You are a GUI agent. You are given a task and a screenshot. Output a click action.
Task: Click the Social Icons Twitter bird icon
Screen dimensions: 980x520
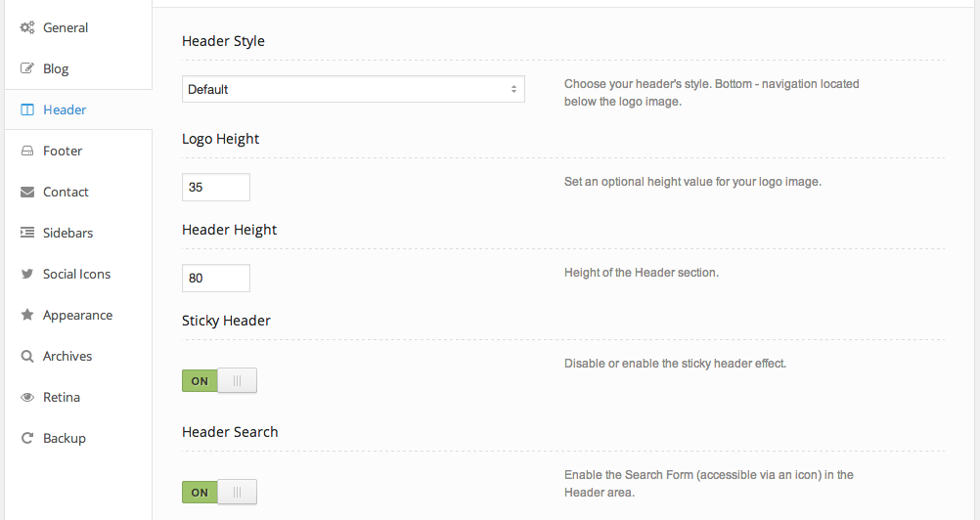tap(27, 275)
